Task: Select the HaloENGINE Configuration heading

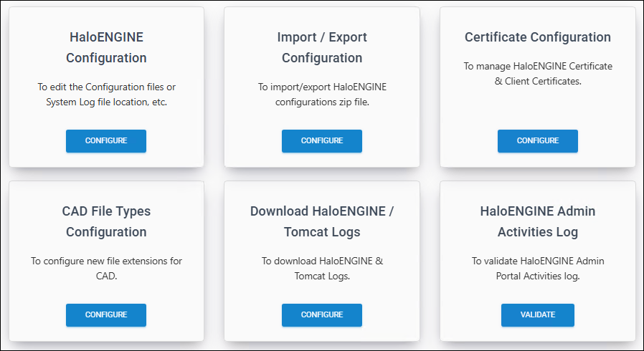Action: 106,47
